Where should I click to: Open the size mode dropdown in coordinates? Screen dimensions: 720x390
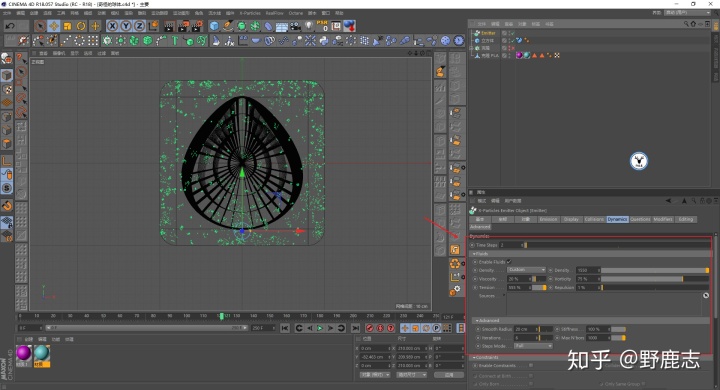411,375
